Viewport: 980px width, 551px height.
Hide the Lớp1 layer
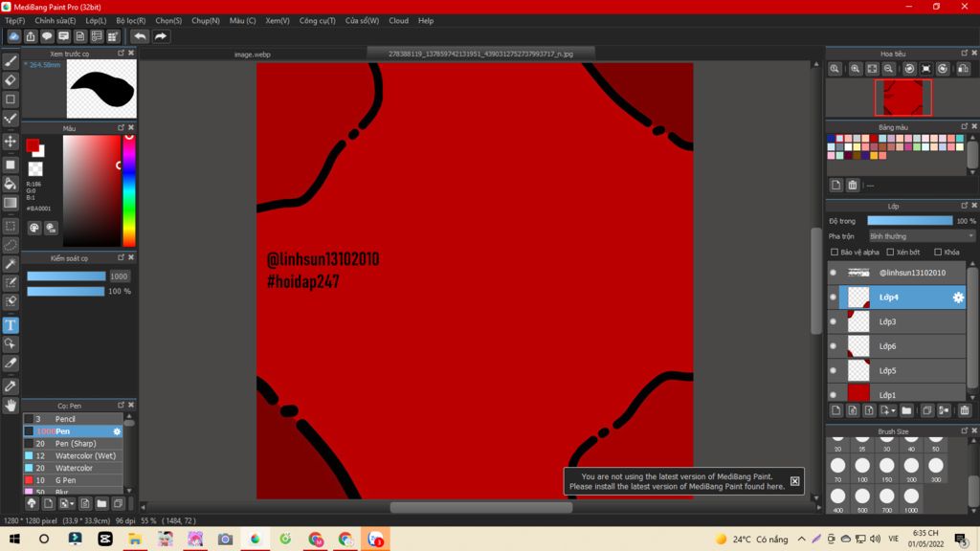(x=834, y=395)
